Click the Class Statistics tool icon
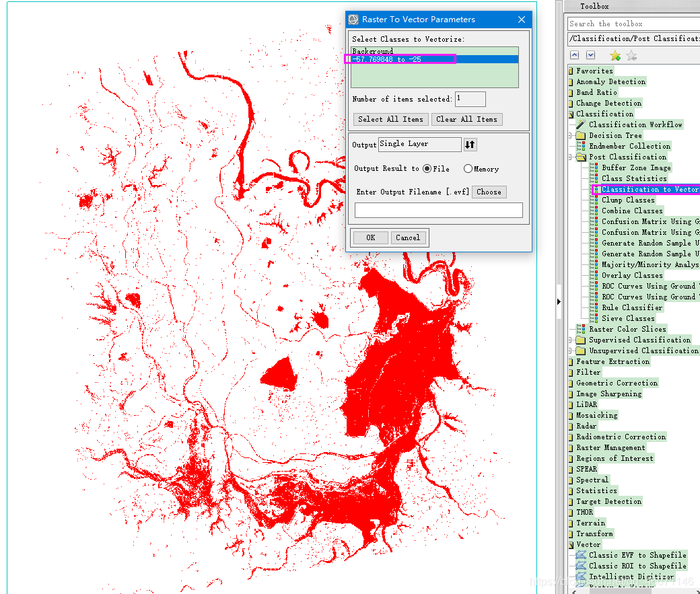700x594 pixels. 594,178
